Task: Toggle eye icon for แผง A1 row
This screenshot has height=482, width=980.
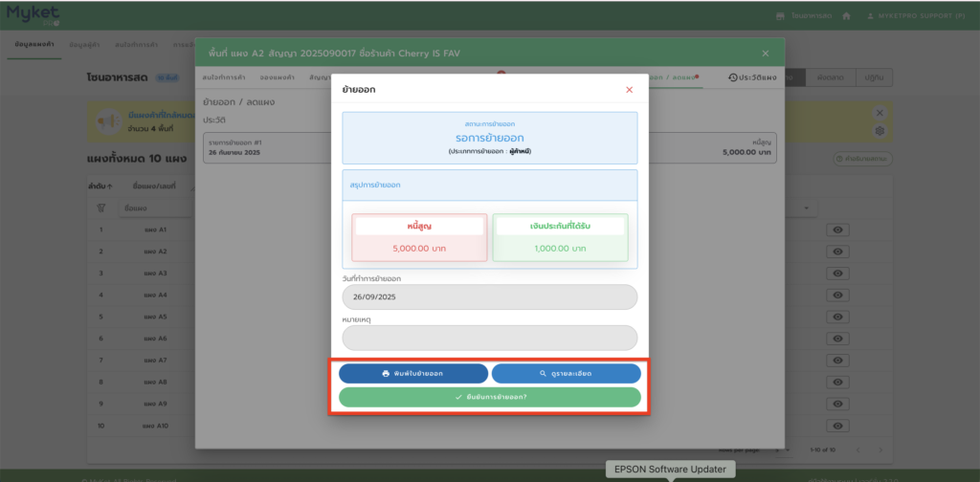Action: click(838, 230)
